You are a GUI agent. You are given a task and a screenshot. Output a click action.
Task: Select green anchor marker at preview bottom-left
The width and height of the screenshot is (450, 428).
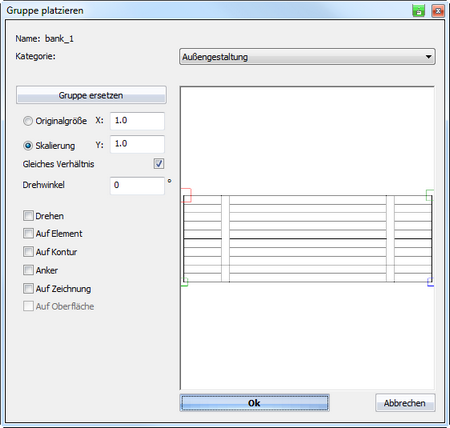(x=185, y=282)
